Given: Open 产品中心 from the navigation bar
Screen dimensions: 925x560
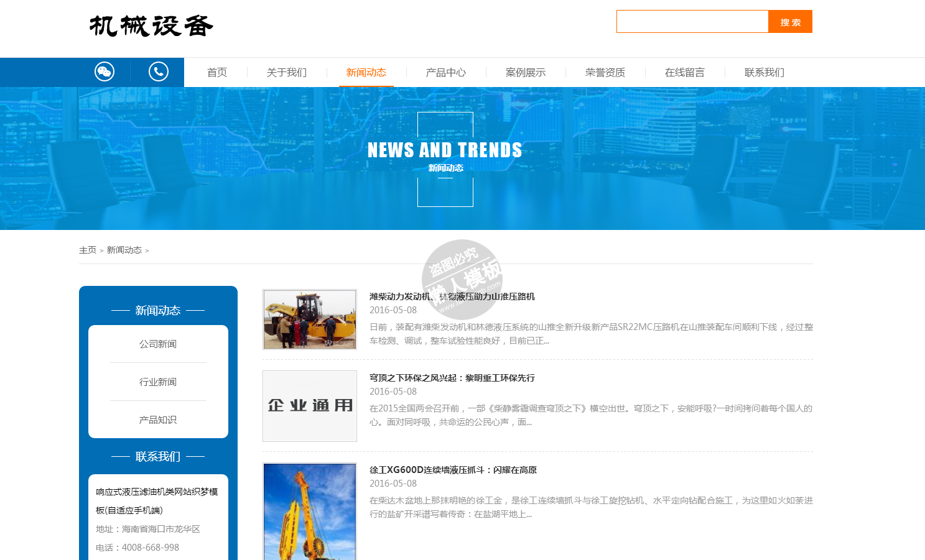Looking at the screenshot, I should (x=446, y=73).
